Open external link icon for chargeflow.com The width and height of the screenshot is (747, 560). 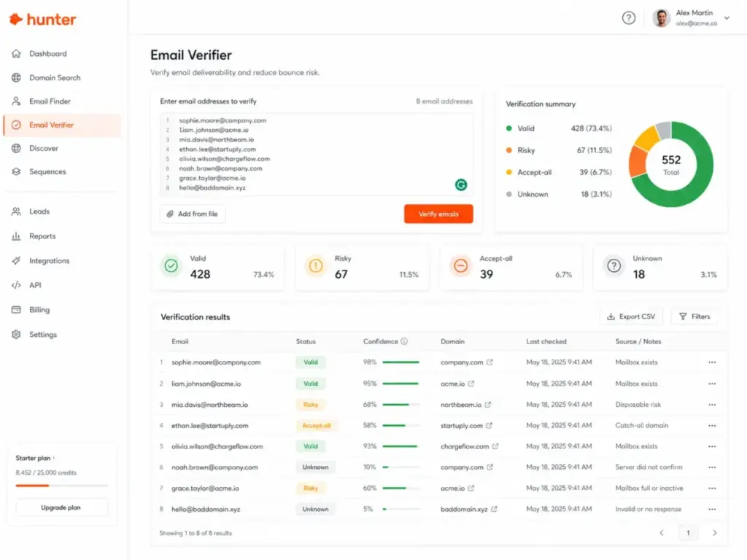[x=495, y=447]
